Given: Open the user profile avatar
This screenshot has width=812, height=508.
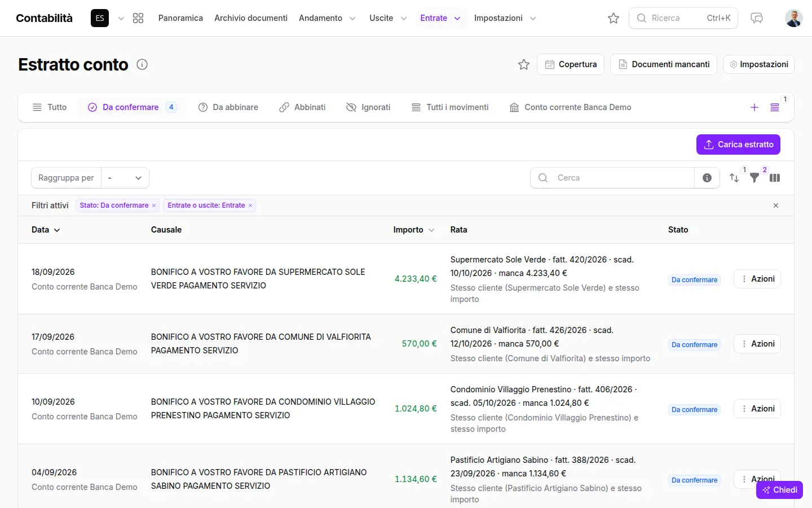Looking at the screenshot, I should pos(794,18).
